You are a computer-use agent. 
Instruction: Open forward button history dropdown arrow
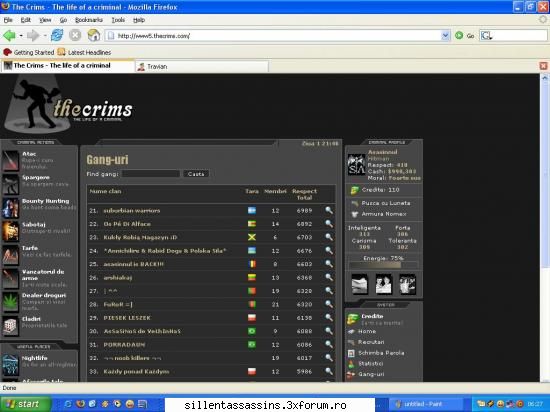(45, 35)
